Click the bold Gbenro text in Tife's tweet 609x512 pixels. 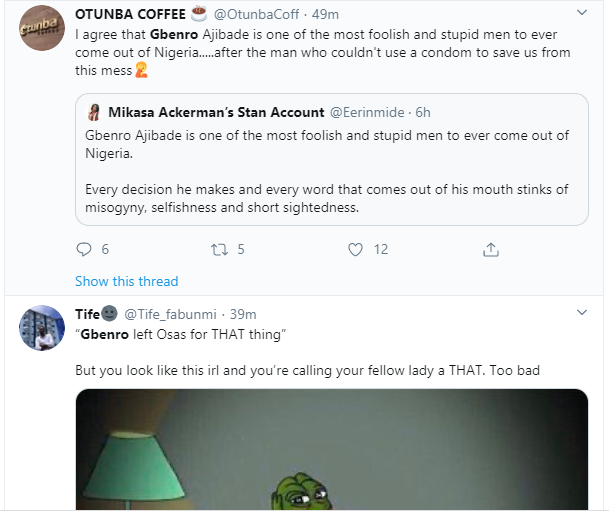(104, 334)
